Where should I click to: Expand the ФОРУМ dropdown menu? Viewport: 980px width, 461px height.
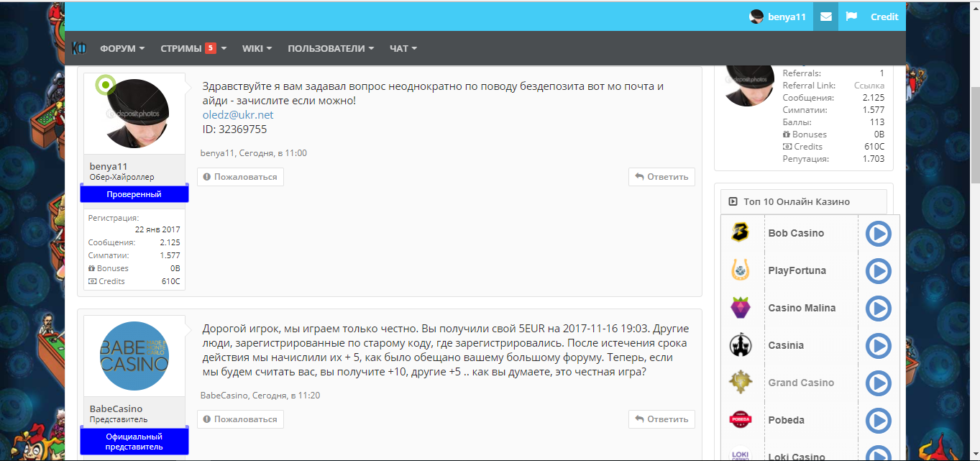tap(122, 49)
